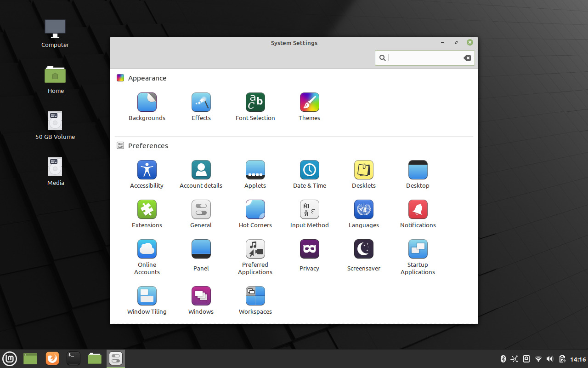Image resolution: width=588 pixels, height=368 pixels.
Task: Click the Preferences section heading
Action: (148, 146)
